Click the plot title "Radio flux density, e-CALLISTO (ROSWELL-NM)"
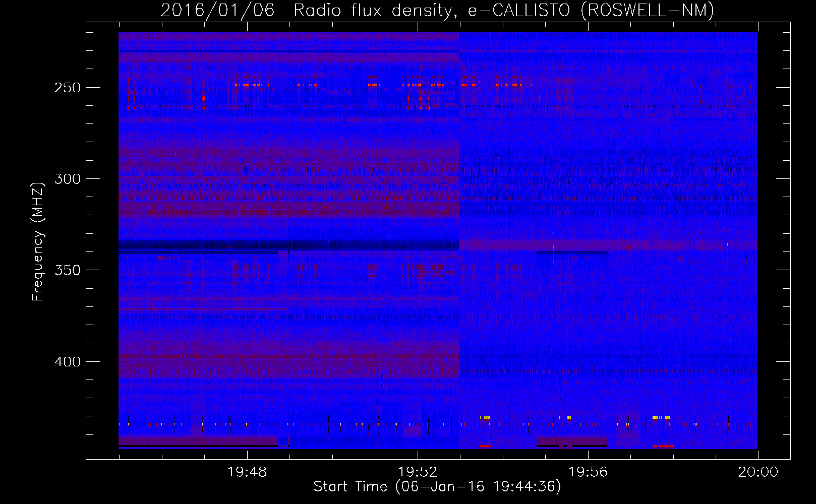The width and height of the screenshot is (816, 504). click(504, 10)
